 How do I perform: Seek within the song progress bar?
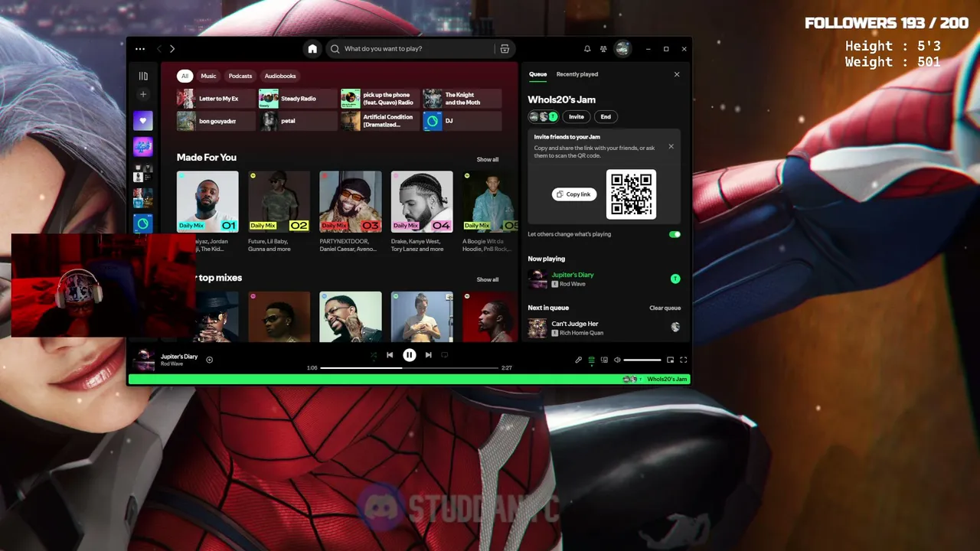click(x=410, y=368)
